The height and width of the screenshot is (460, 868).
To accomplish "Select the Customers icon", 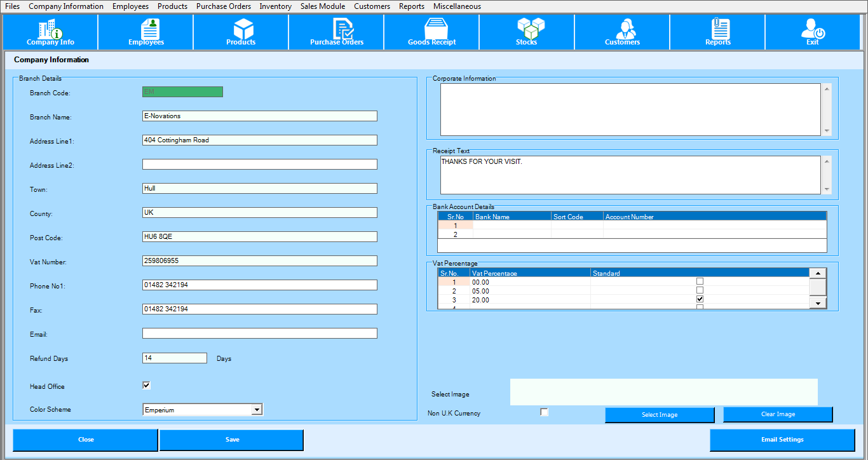I will pyautogui.click(x=621, y=32).
